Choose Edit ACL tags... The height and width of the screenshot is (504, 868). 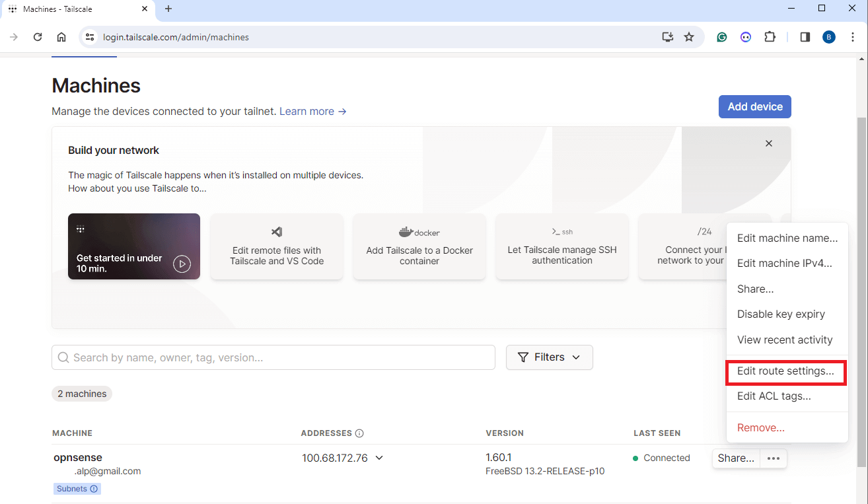(787, 396)
